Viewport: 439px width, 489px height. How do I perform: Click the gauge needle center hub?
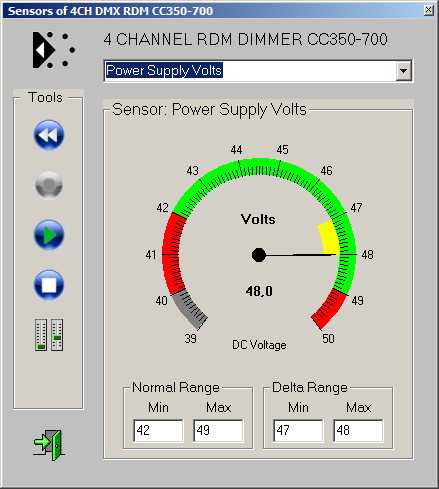click(259, 255)
